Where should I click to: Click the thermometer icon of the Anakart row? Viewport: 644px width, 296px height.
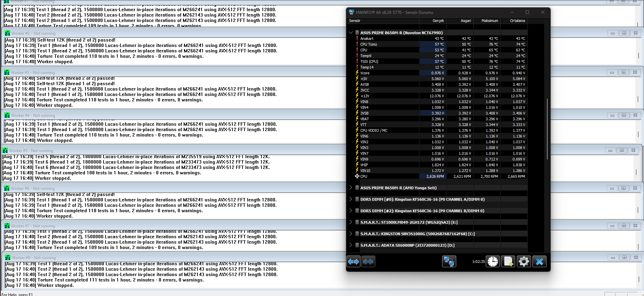pyautogui.click(x=357, y=39)
